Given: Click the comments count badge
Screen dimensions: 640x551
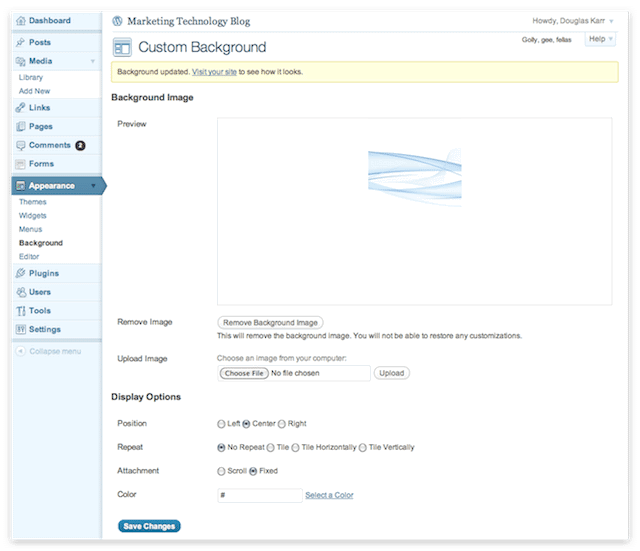Looking at the screenshot, I should pos(80,145).
